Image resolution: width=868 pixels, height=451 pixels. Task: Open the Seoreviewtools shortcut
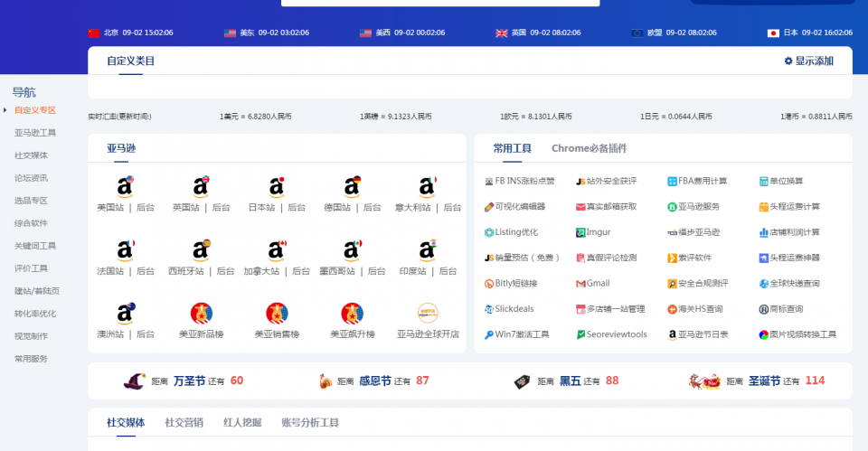tap(611, 334)
